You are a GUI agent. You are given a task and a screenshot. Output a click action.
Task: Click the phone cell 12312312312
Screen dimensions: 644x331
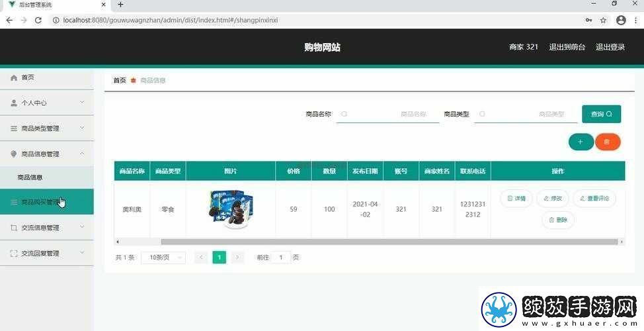(473, 209)
